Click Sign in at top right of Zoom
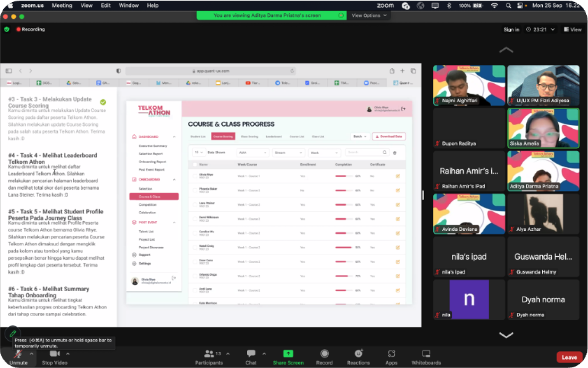This screenshot has height=368, width=588. pos(511,30)
